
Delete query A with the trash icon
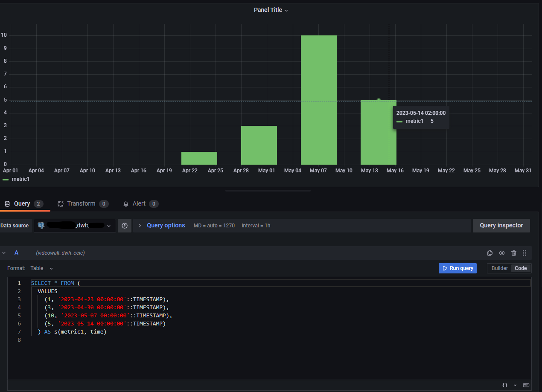pos(514,253)
